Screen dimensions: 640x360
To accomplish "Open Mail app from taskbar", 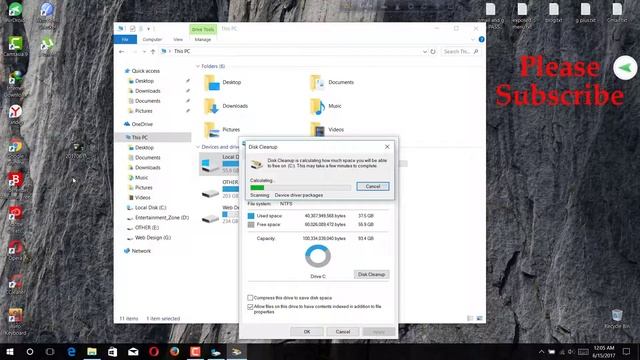I will point(133,351).
